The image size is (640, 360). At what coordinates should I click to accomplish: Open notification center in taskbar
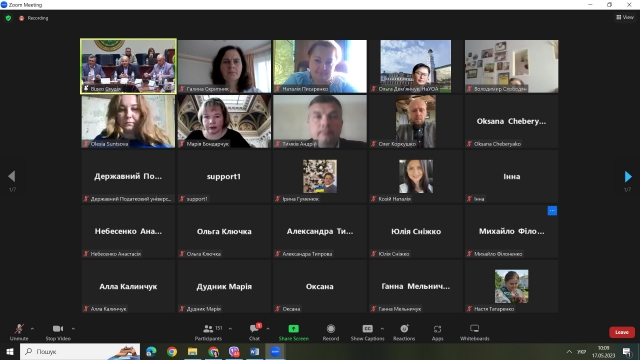pyautogui.click(x=627, y=351)
